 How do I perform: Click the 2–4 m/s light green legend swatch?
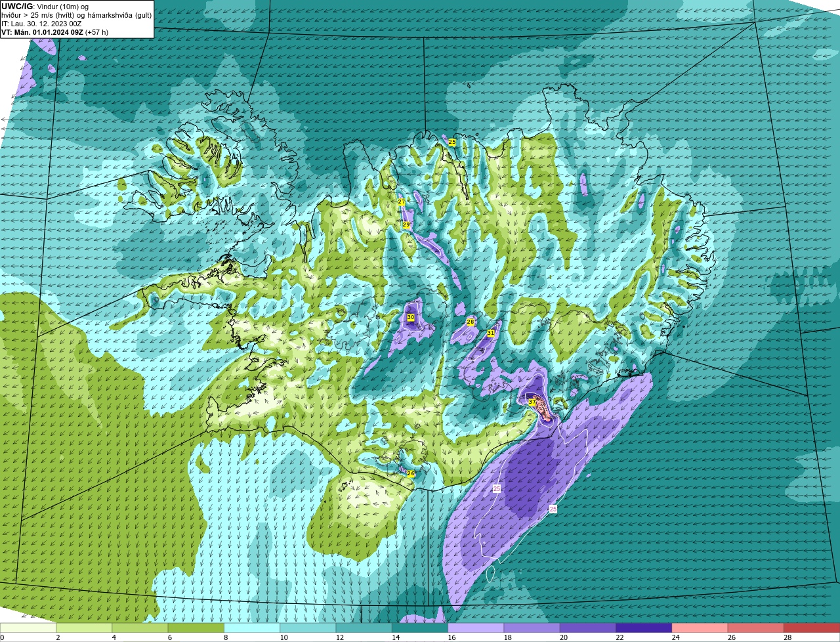[84, 628]
